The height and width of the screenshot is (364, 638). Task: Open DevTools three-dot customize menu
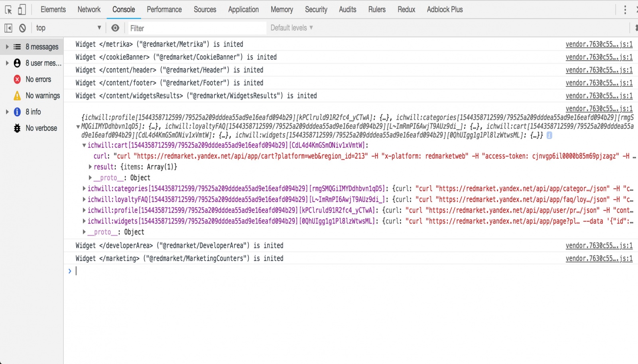[625, 10]
